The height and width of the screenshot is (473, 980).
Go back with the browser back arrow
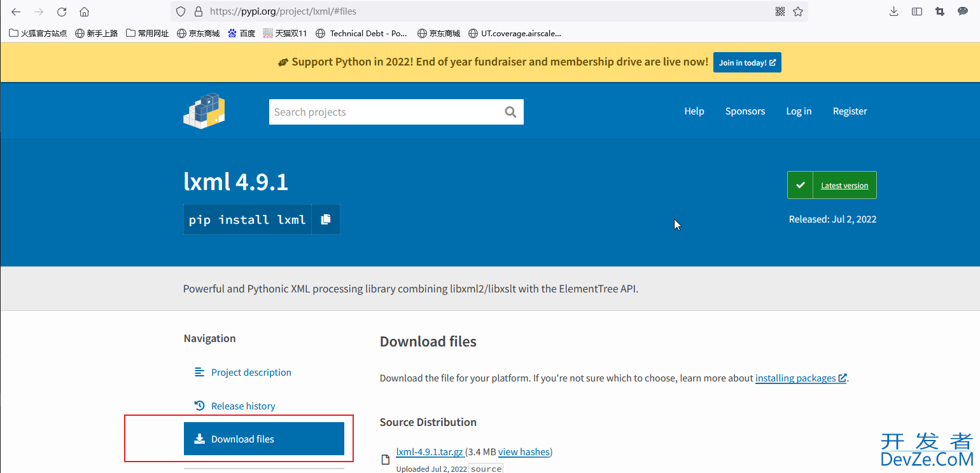pyautogui.click(x=16, y=11)
